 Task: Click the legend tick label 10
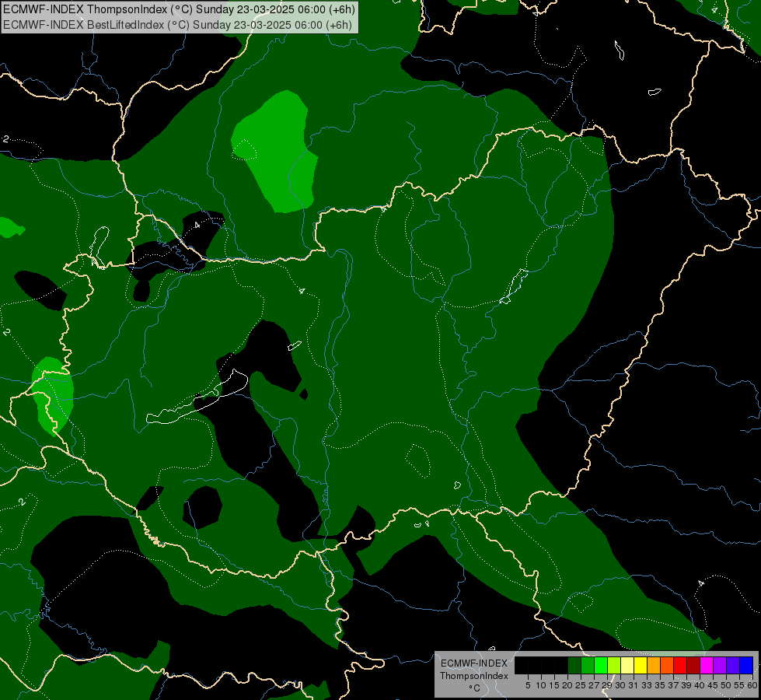click(541, 685)
